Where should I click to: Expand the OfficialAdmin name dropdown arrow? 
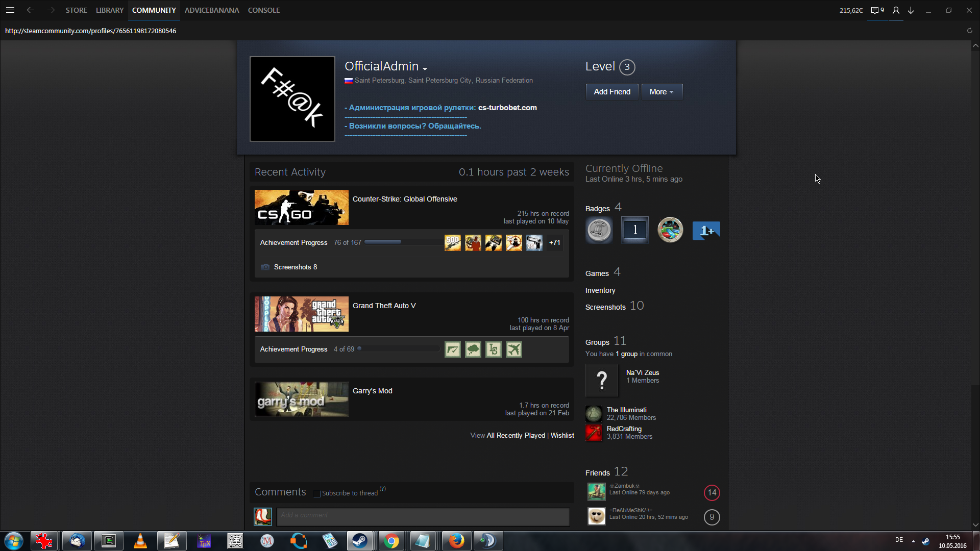click(x=425, y=68)
